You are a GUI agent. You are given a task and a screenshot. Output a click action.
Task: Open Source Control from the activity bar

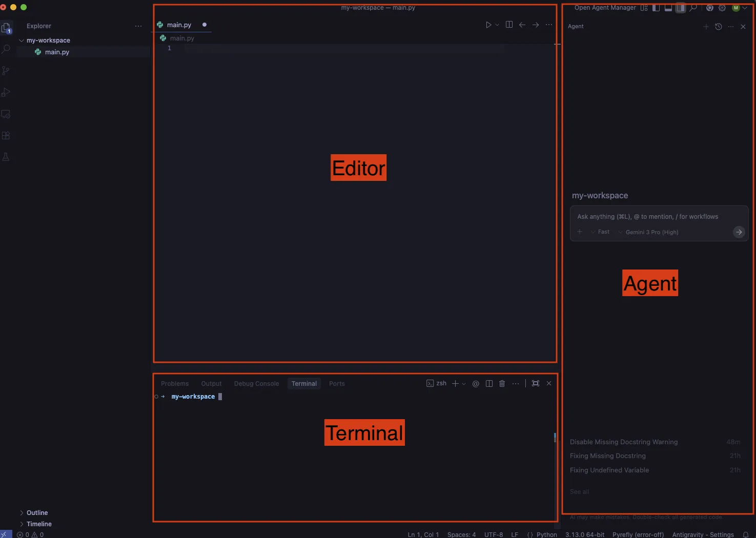click(6, 71)
